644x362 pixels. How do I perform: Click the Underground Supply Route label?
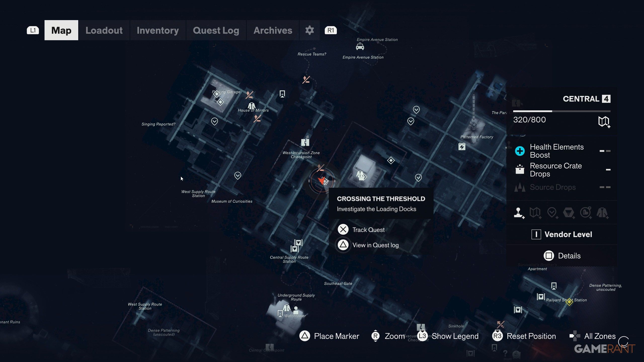click(x=296, y=297)
